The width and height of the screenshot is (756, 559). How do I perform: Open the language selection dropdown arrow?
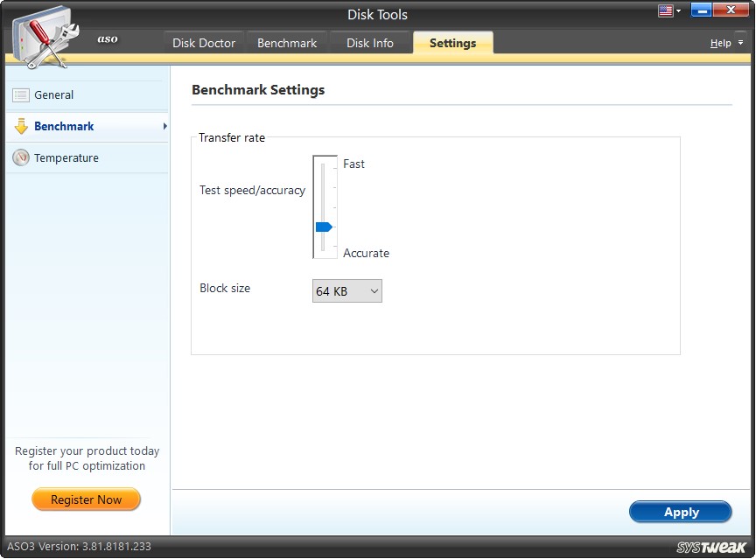(679, 10)
